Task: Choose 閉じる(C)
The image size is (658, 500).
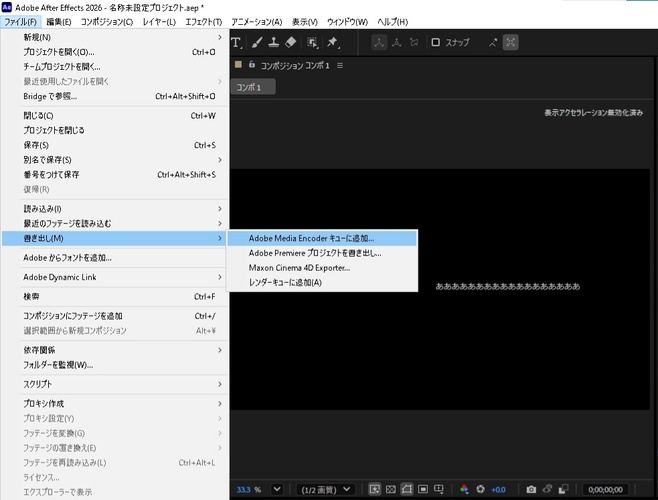Action: click(115, 115)
